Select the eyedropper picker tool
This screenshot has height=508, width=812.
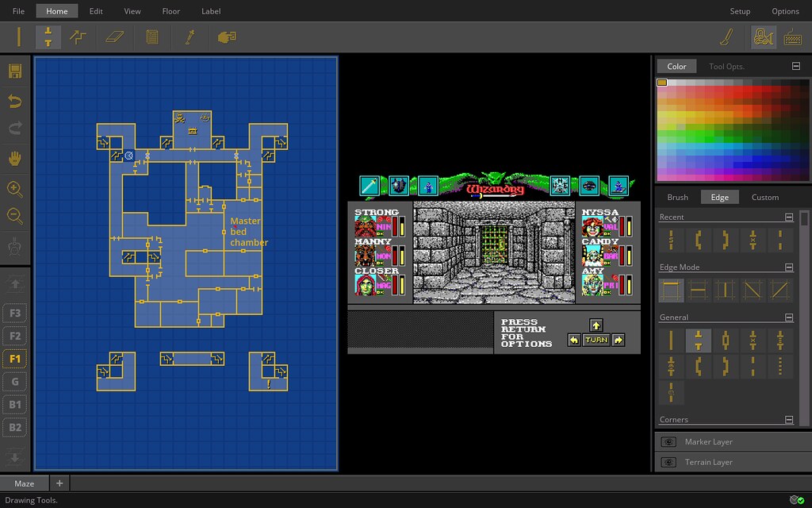coord(190,37)
